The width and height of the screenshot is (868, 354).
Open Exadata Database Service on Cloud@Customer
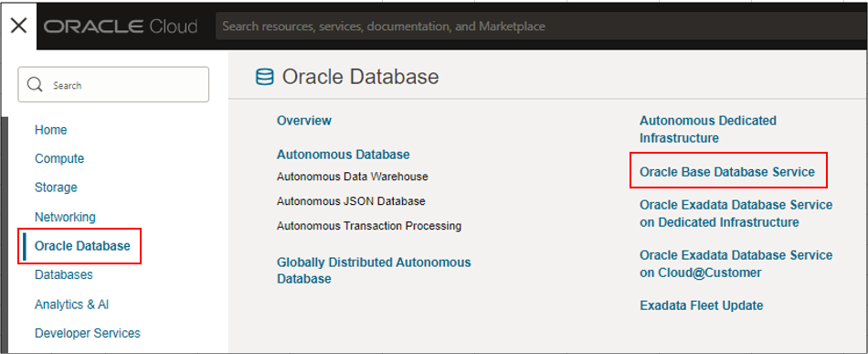736,263
